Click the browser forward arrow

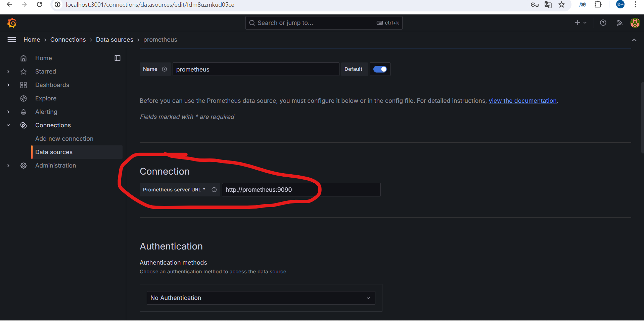click(24, 4)
